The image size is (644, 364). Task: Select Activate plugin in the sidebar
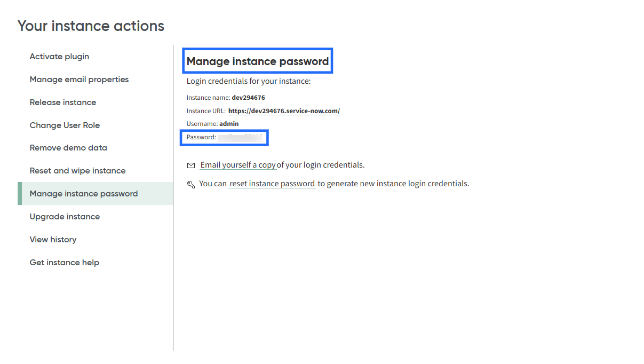click(x=59, y=56)
